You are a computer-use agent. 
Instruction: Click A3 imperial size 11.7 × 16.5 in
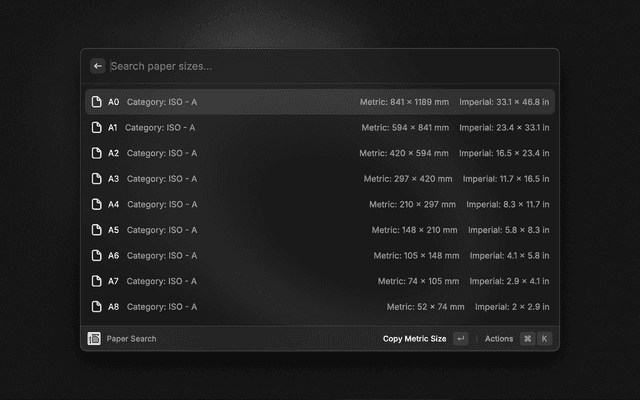point(505,179)
